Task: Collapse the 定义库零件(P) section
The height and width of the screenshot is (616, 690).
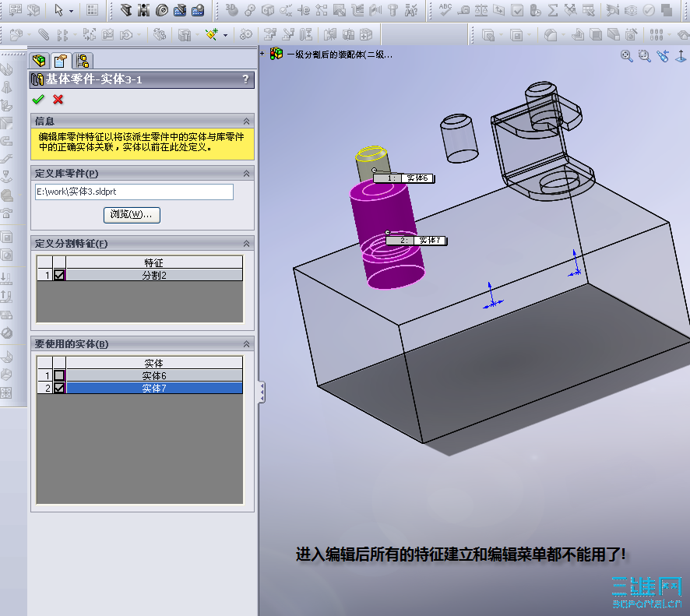Action: 246,174
